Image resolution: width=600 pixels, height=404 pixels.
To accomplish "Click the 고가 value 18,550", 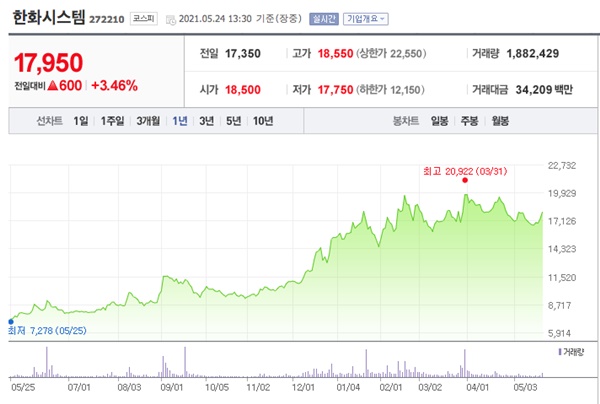I will point(335,54).
